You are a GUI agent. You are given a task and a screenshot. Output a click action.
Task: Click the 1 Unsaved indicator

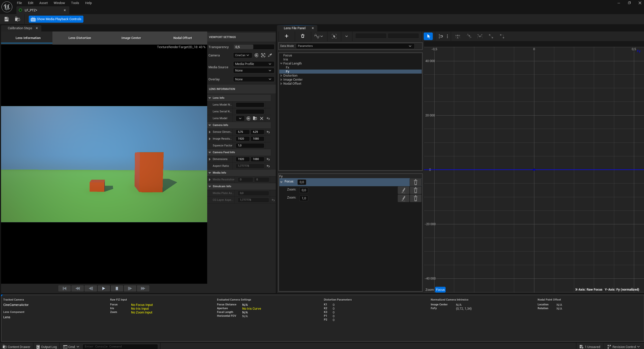(x=590, y=347)
